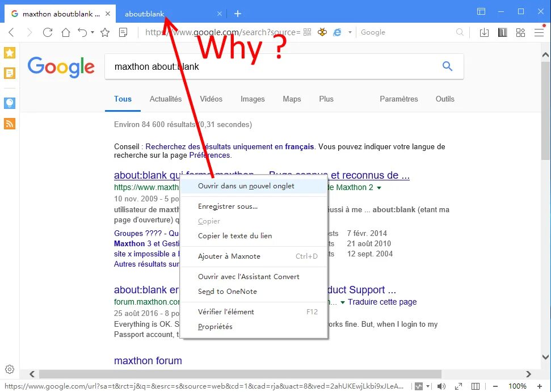Open sidebar settings gear

[x=10, y=369]
